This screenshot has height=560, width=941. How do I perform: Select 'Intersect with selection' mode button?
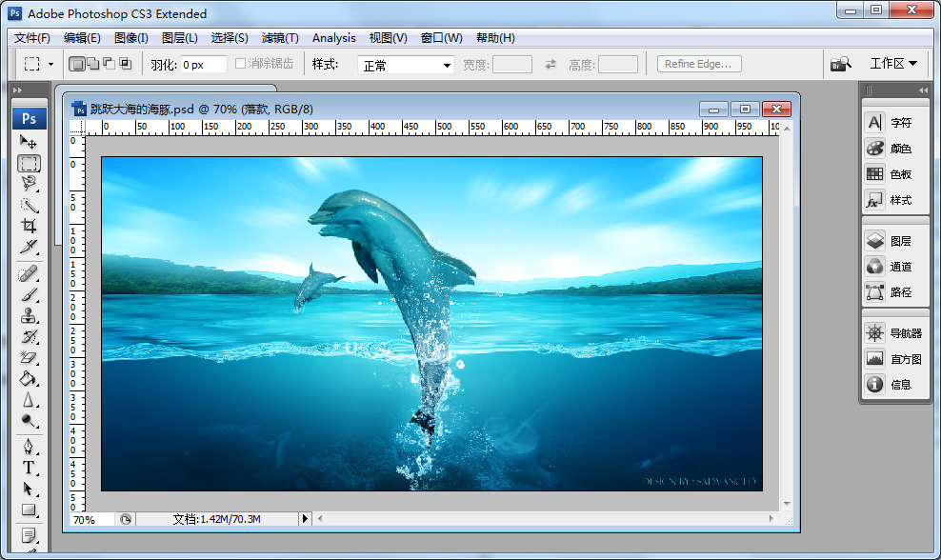point(125,64)
